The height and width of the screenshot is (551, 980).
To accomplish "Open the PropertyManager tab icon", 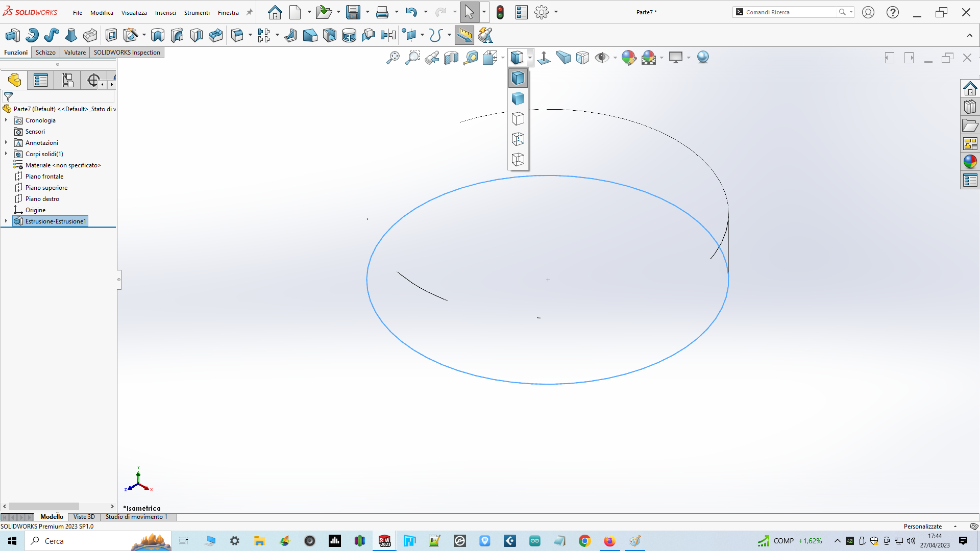I will click(x=41, y=80).
